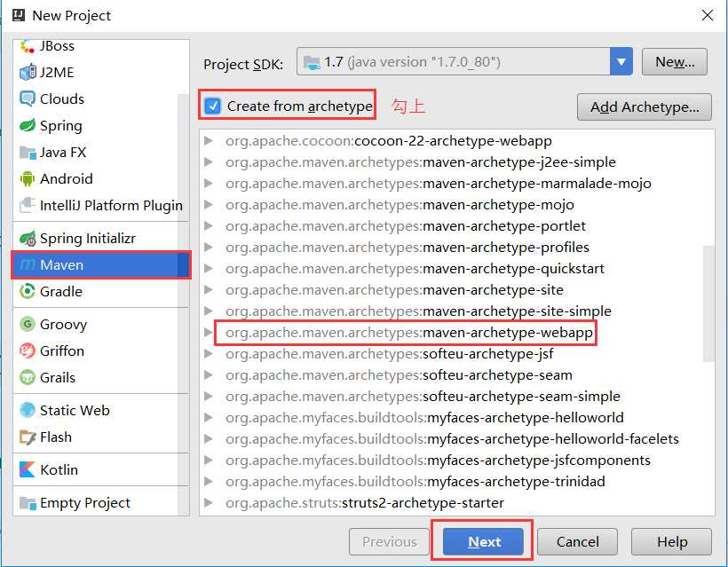
Task: Select maven-archetype-site-simple archetype text
Action: 418,311
